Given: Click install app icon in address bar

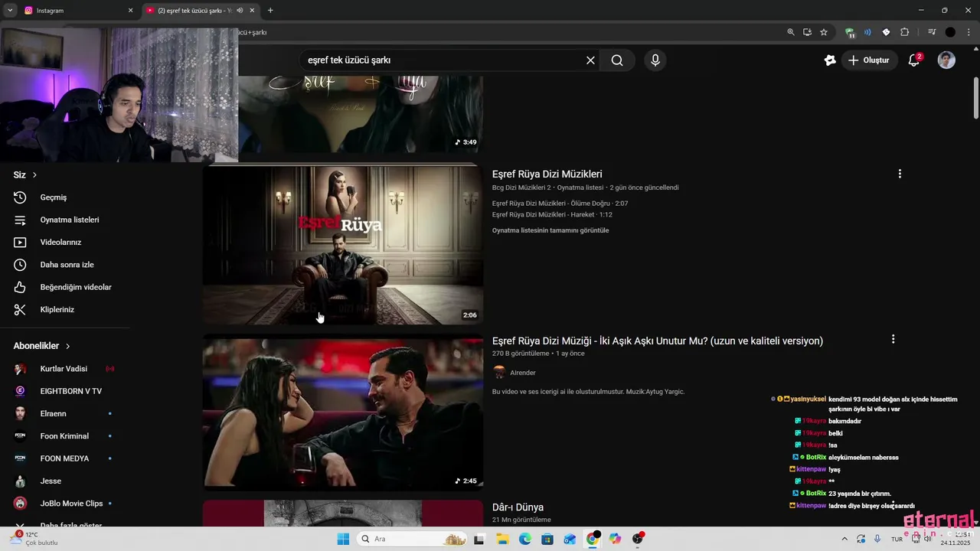Looking at the screenshot, I should coord(807,32).
